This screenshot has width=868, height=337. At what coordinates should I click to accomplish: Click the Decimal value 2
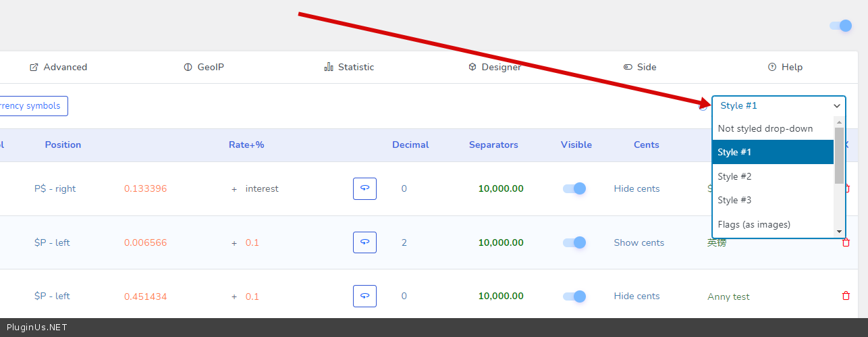(404, 242)
